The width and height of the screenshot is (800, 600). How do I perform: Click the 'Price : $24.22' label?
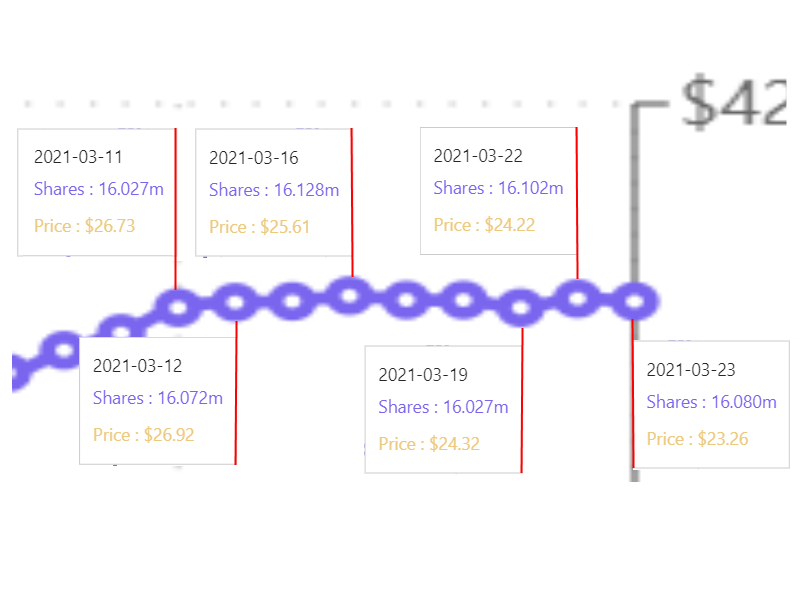(484, 225)
